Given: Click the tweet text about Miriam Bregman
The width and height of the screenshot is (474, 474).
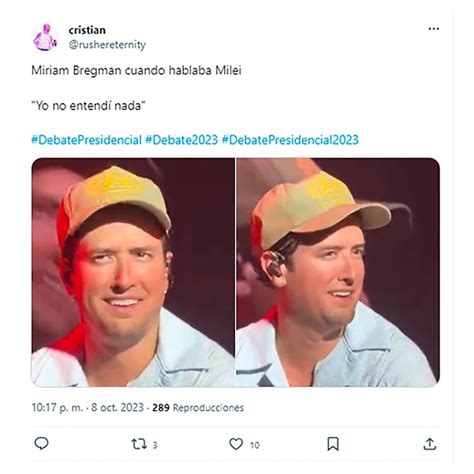Looking at the screenshot, I should point(136,70).
